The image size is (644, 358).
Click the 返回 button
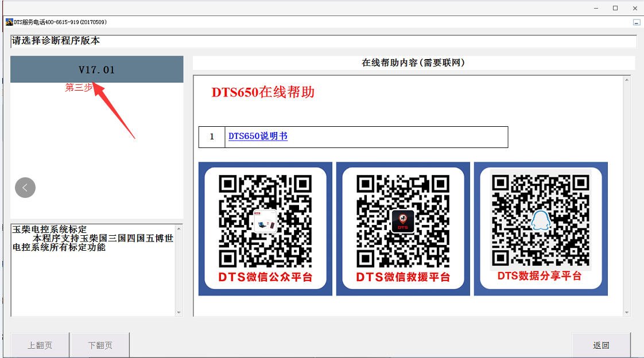tap(602, 345)
